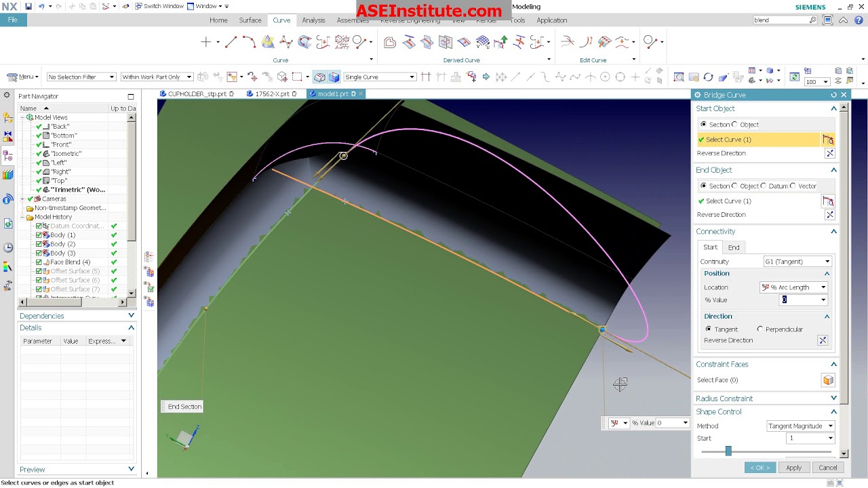The image size is (868, 488).
Task: Click the Save icon in title bar
Action: coord(28,6)
